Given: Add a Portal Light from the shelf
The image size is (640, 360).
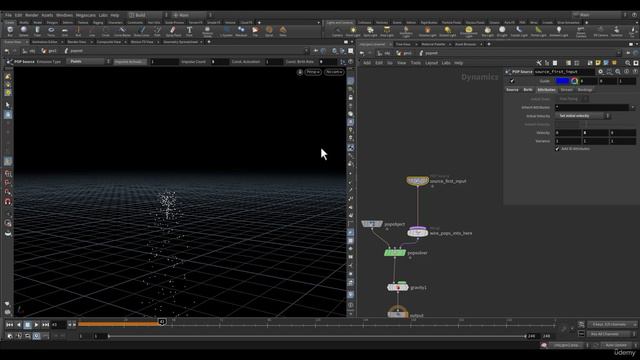Looking at the screenshot, I should [538, 31].
